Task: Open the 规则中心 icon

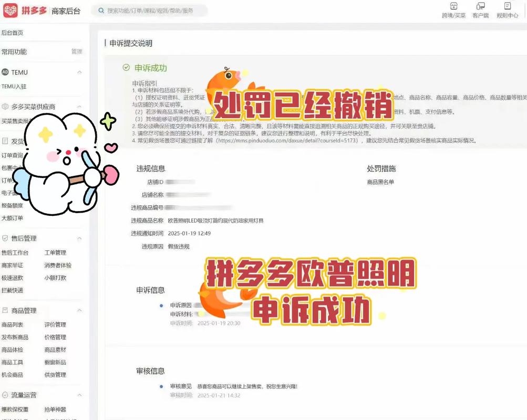Action: coord(508,6)
